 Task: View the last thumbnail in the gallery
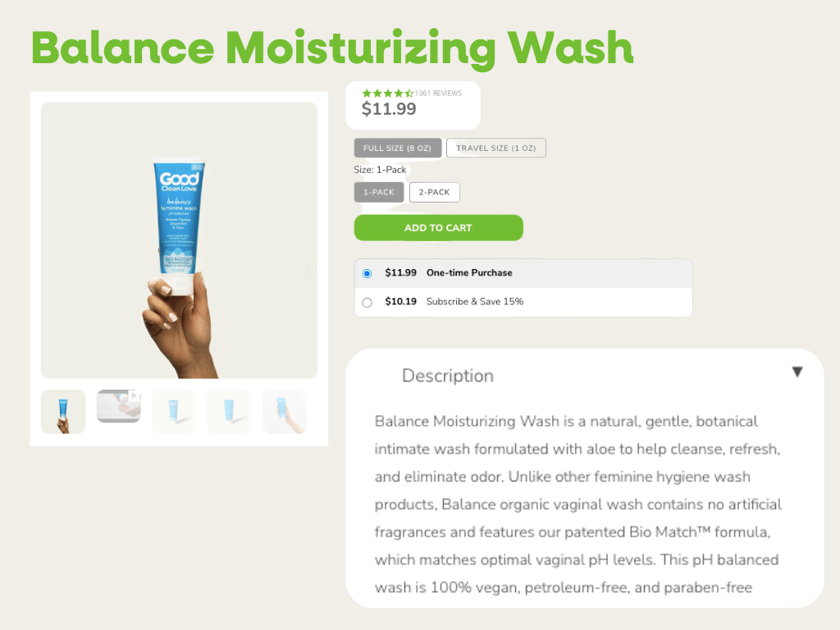coord(284,411)
